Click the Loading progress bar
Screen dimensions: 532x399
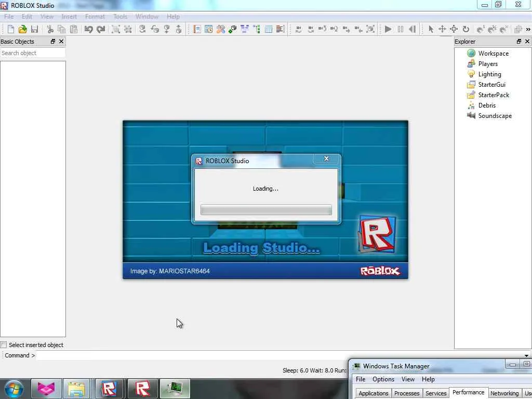point(266,210)
